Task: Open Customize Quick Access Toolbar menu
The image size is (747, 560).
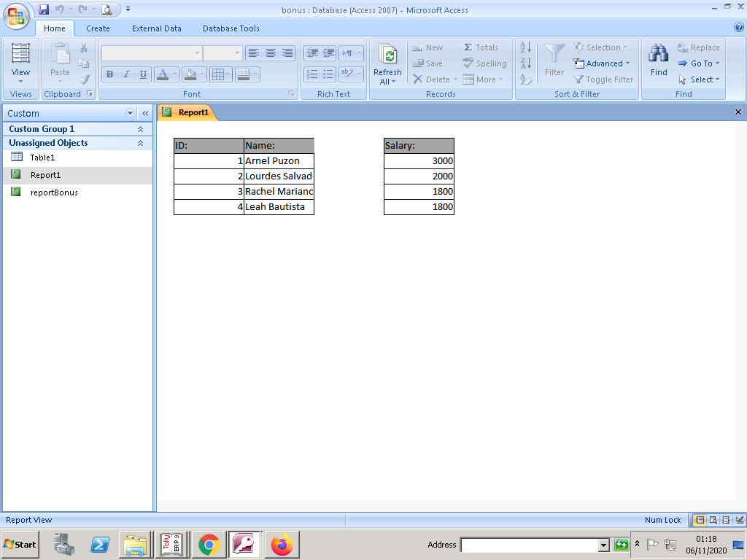Action: tap(128, 9)
